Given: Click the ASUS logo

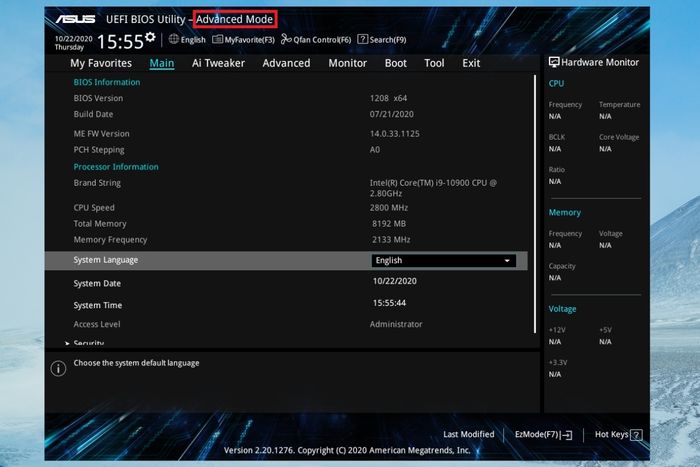Looking at the screenshot, I should tap(75, 19).
